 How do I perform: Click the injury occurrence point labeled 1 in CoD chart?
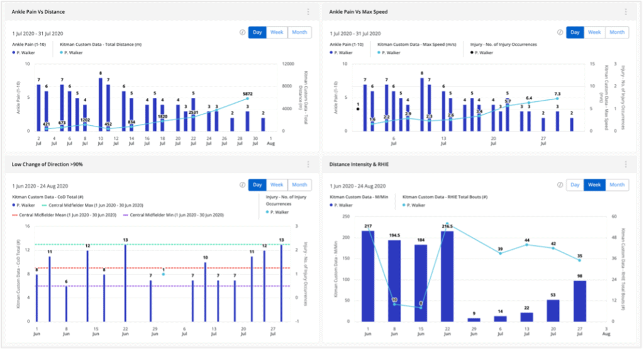point(164,274)
